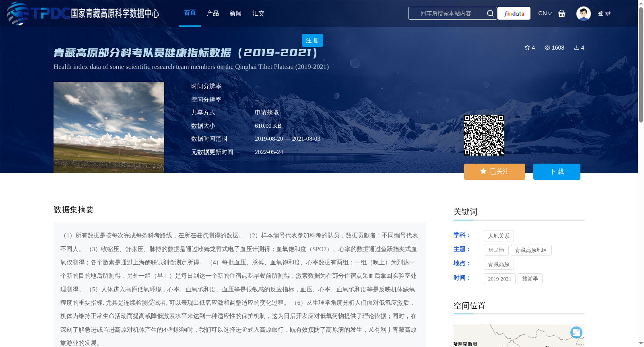The width and height of the screenshot is (644, 347).
Task: Click the download count icon
Action: (x=576, y=48)
